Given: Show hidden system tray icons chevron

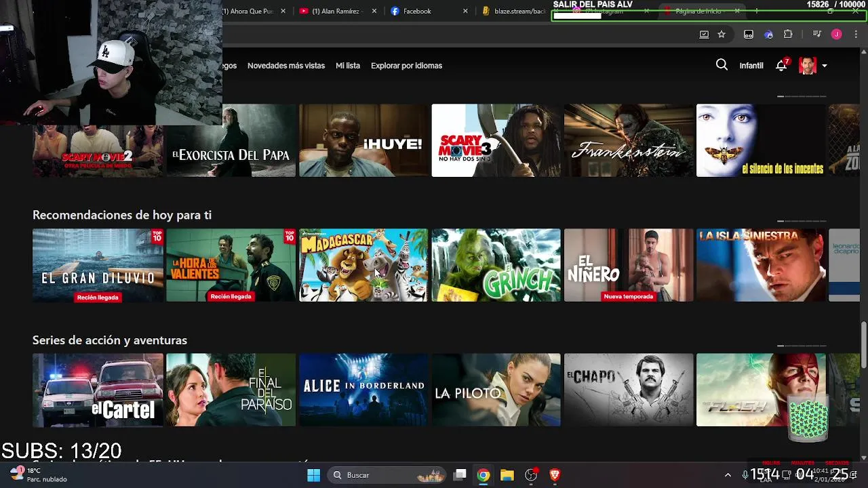Looking at the screenshot, I should pos(728,475).
